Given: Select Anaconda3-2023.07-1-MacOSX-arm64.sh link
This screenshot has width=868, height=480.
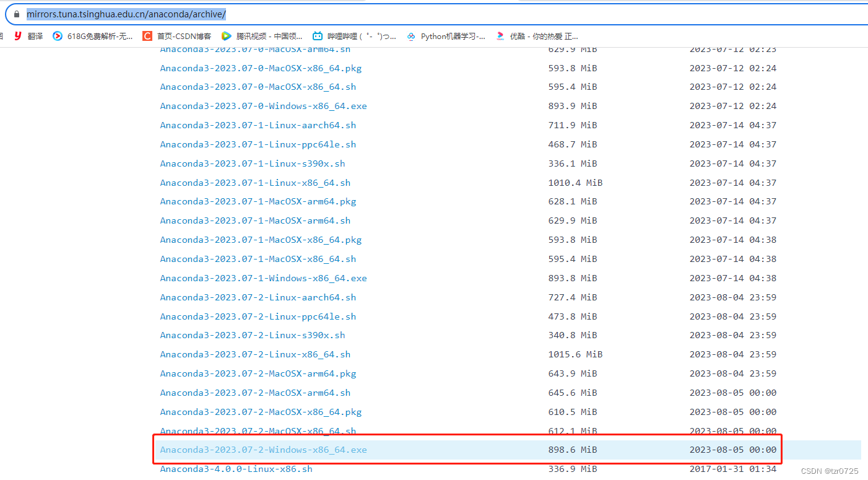Looking at the screenshot, I should point(255,220).
